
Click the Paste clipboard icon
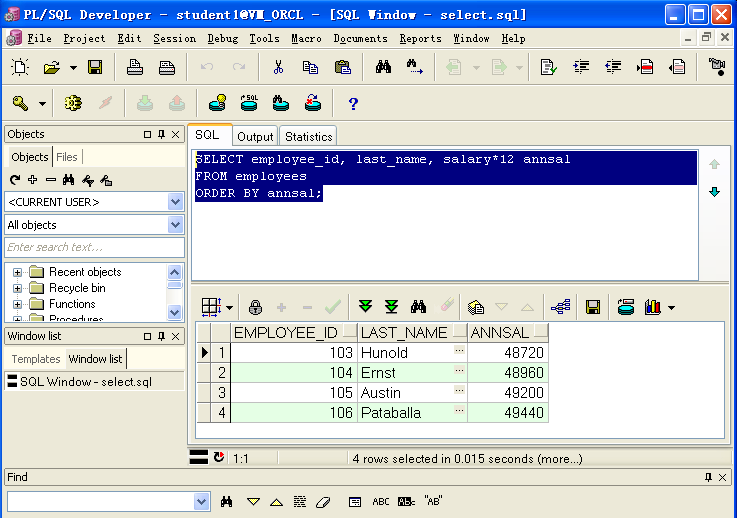point(343,67)
